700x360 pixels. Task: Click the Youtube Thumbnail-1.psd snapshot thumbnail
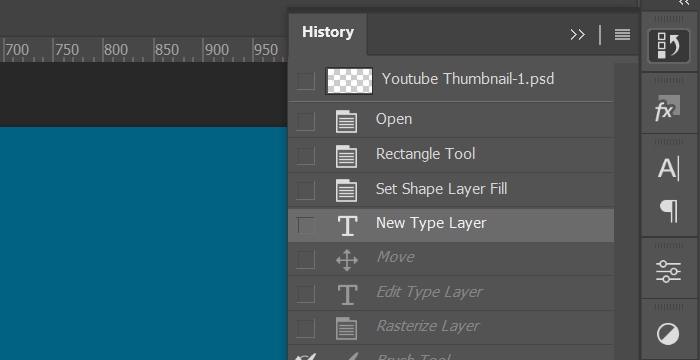pos(349,81)
